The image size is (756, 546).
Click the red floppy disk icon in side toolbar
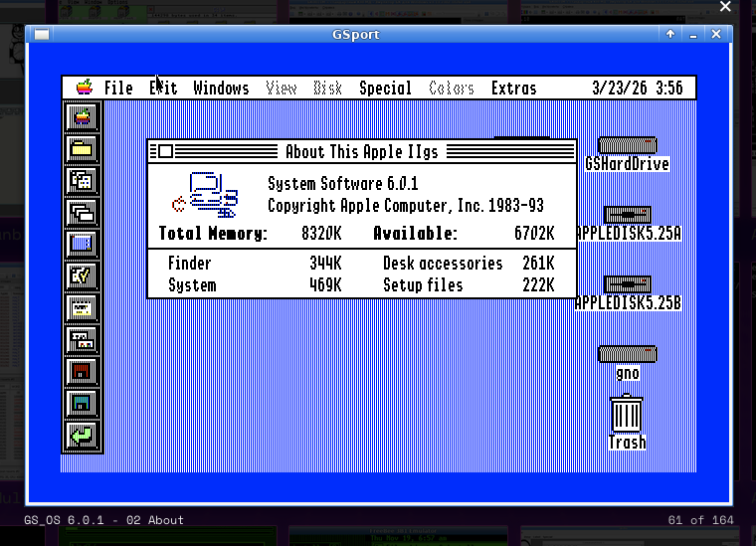pyautogui.click(x=82, y=372)
